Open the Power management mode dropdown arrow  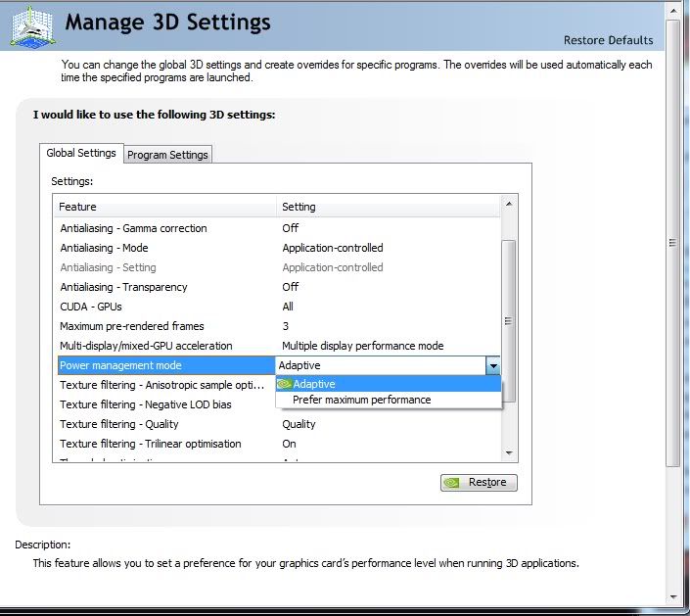click(x=493, y=365)
